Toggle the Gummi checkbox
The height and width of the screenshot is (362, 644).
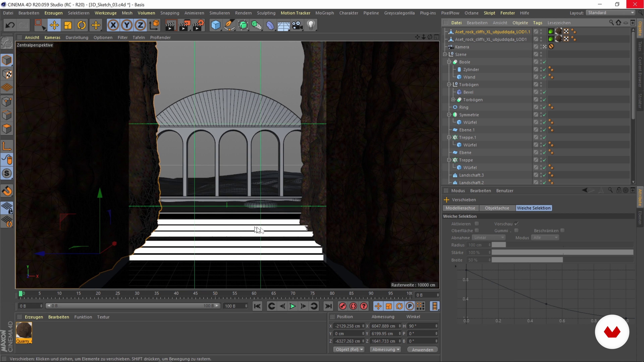click(516, 230)
